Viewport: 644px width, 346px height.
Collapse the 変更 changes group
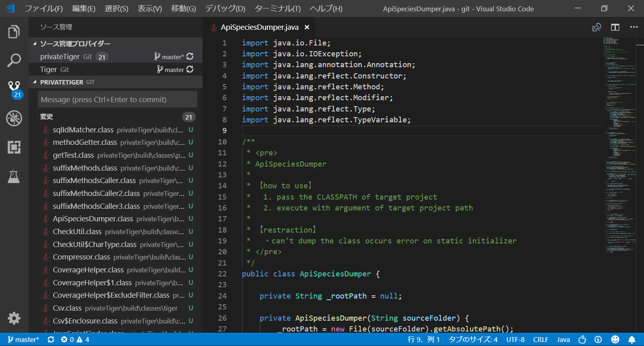click(x=116, y=117)
